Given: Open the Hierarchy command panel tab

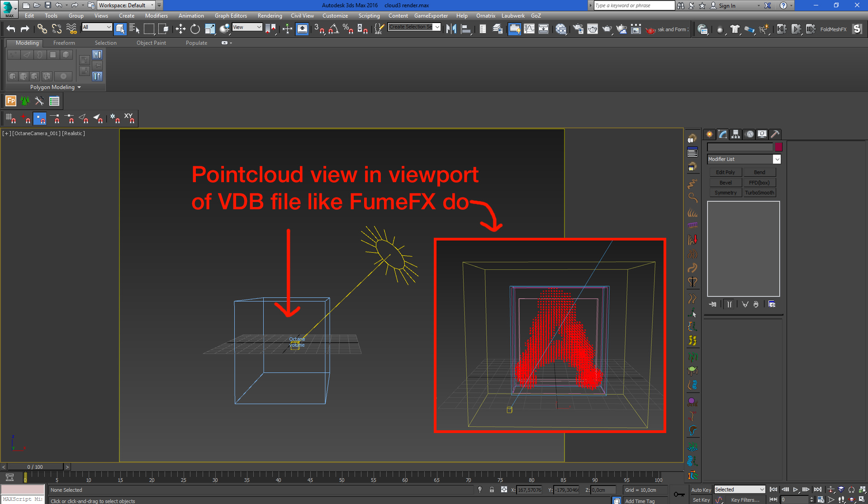Looking at the screenshot, I should pos(735,134).
